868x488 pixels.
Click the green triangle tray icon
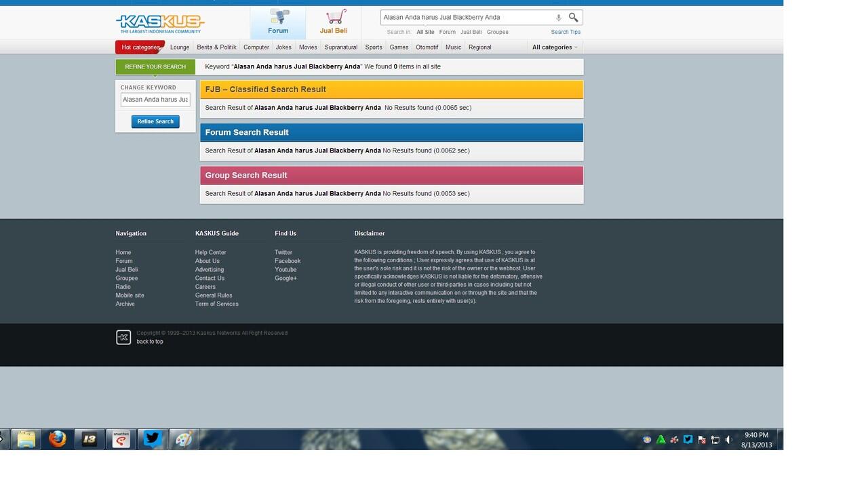coord(661,439)
